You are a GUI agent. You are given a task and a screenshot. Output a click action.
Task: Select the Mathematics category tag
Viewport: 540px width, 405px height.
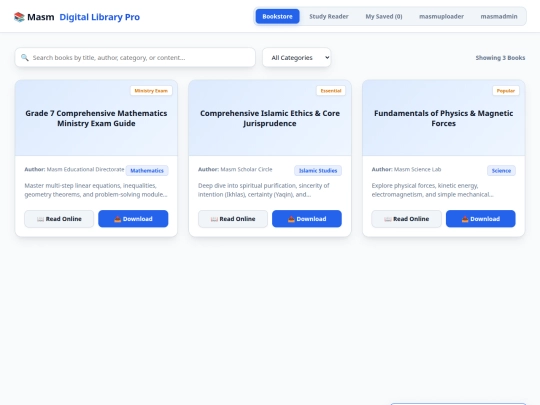(147, 170)
